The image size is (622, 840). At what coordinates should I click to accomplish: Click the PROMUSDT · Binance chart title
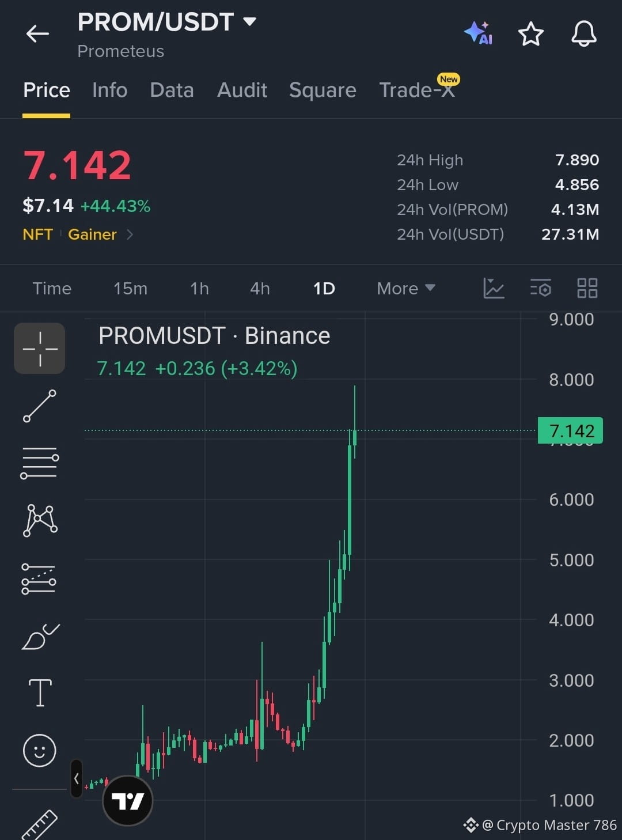click(214, 336)
